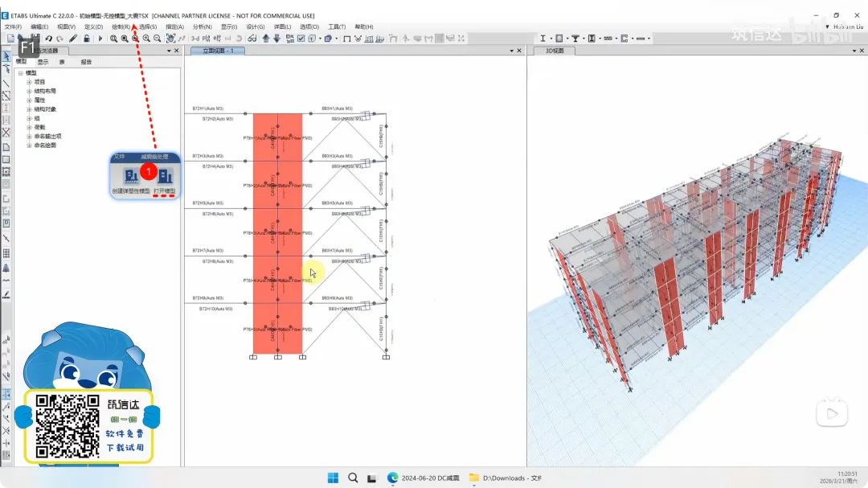Select the 立面视图 - 1 tab
This screenshot has width=868, height=488.
pos(218,51)
